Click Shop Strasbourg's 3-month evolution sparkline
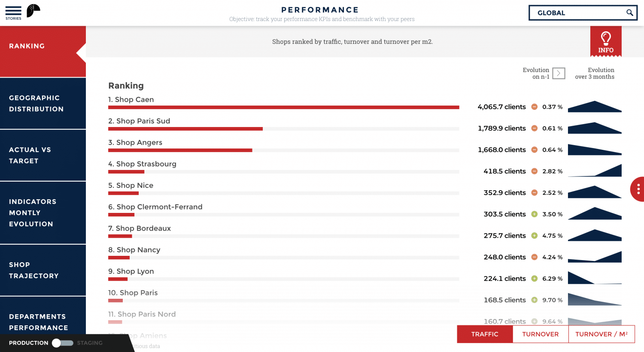This screenshot has width=644, height=352. tap(595, 170)
